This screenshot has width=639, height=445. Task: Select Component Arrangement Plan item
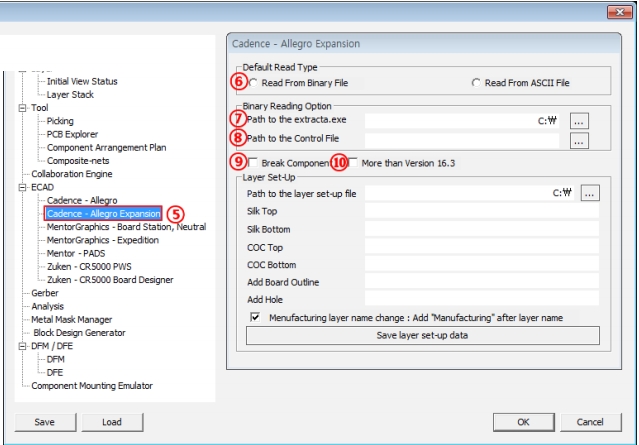[x=106, y=148]
